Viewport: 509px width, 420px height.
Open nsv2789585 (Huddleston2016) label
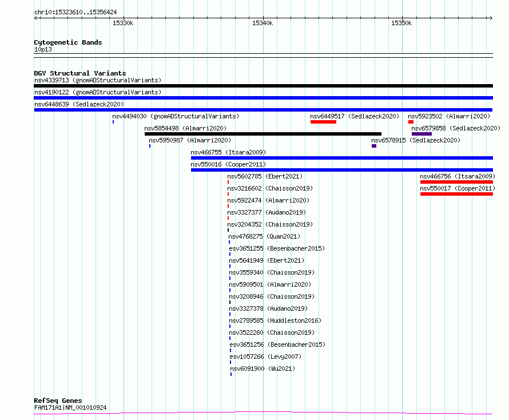275,320
